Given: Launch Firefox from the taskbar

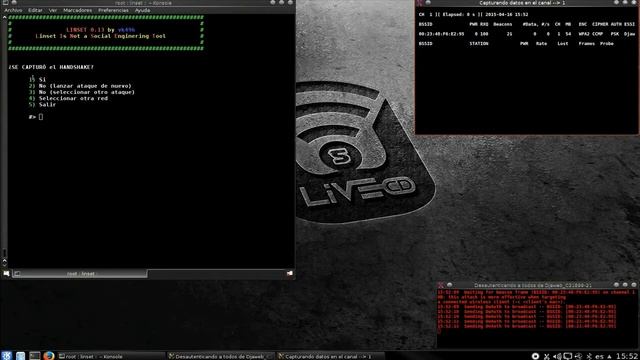Looking at the screenshot, I should [x=49, y=356].
